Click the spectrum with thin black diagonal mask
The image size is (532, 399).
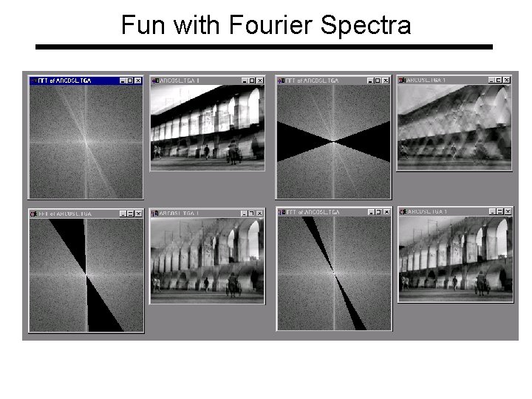point(334,273)
